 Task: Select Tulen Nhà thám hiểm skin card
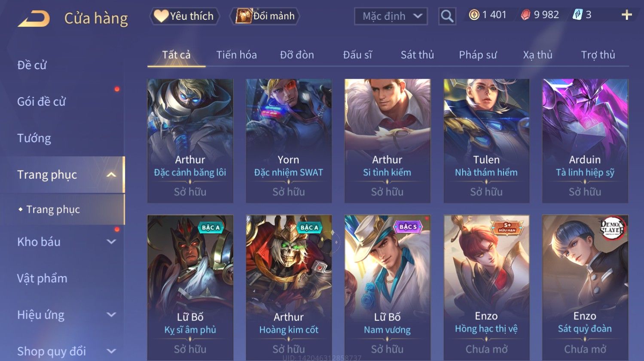[x=486, y=141]
